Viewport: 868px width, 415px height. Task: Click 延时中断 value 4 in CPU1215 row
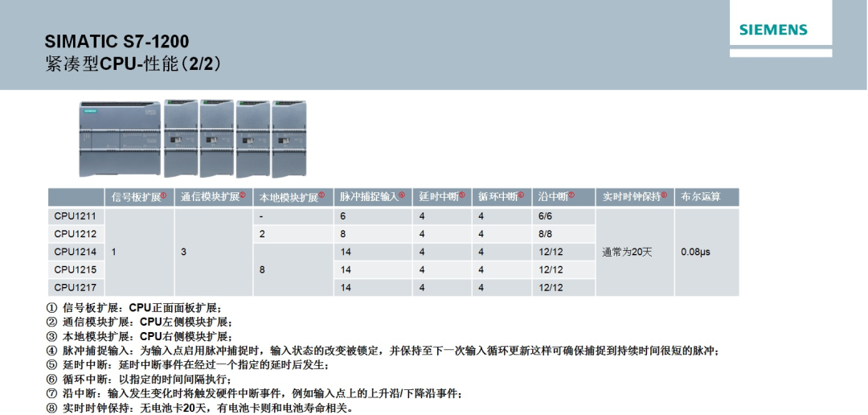422,269
